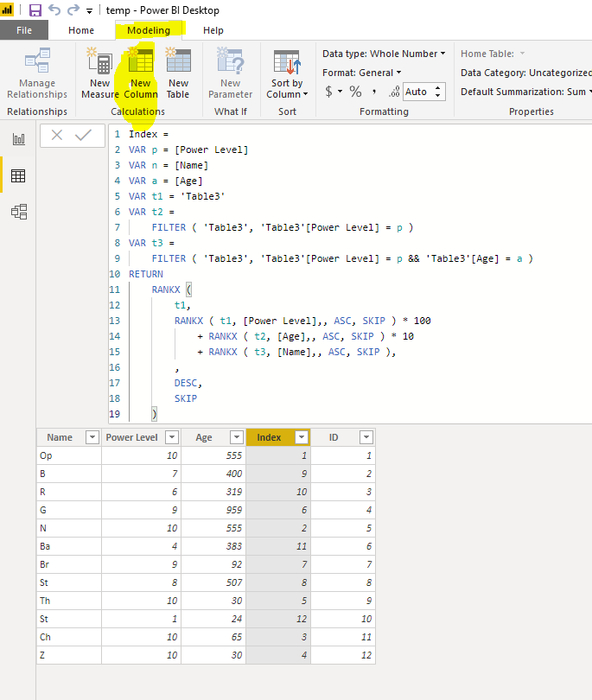Cancel formula with X button

point(57,135)
